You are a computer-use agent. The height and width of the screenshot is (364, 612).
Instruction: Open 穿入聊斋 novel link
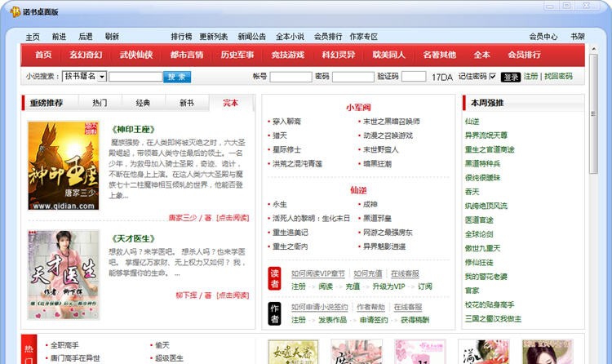tap(286, 122)
